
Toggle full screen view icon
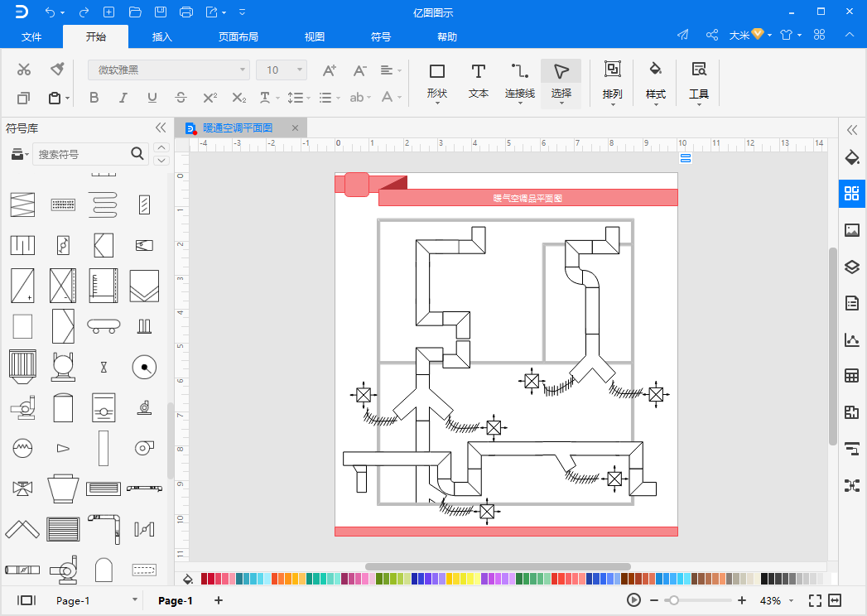click(x=815, y=600)
